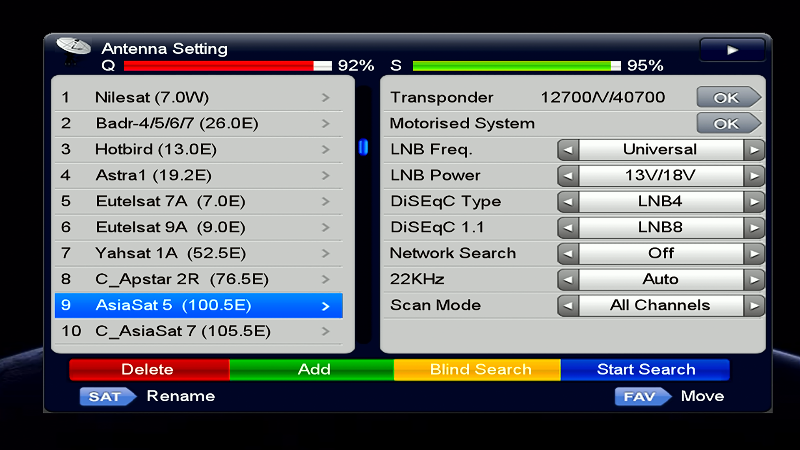This screenshot has height=450, width=800.
Task: Open AsiaSat 5 row chevron arrow
Action: coord(326,306)
